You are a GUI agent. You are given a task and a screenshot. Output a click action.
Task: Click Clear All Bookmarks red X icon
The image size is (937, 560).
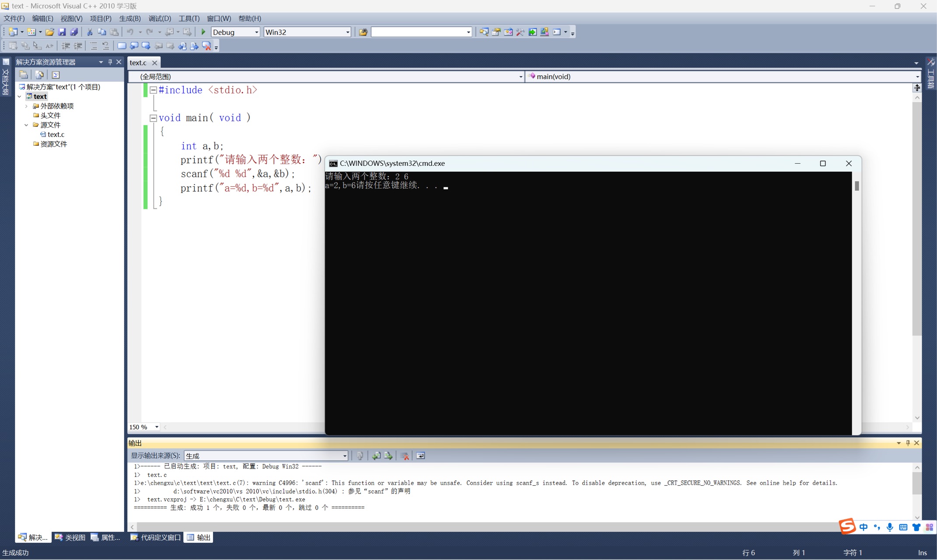coord(206,46)
